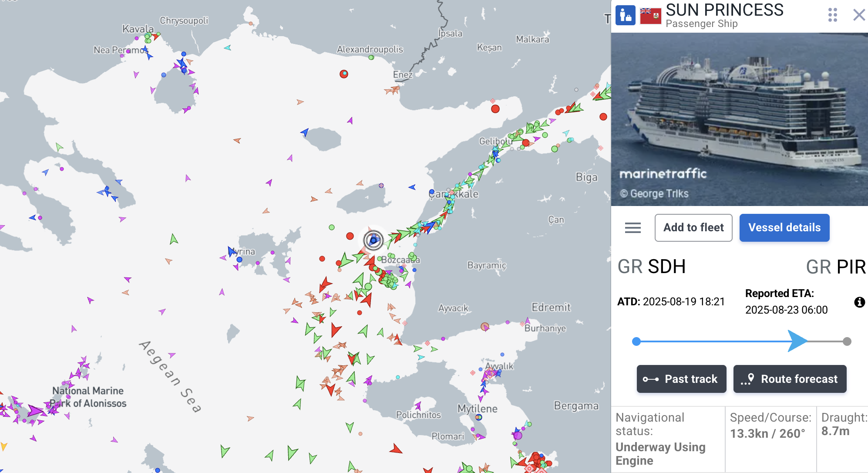Click the Edremit map label
Screen dimensions: 868x473
pos(551,307)
